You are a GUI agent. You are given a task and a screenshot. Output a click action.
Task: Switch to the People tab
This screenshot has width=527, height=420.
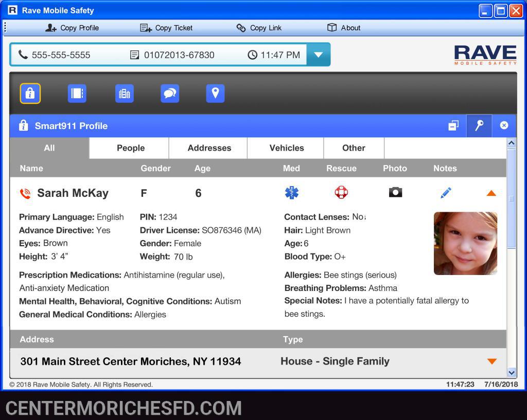pyautogui.click(x=129, y=148)
